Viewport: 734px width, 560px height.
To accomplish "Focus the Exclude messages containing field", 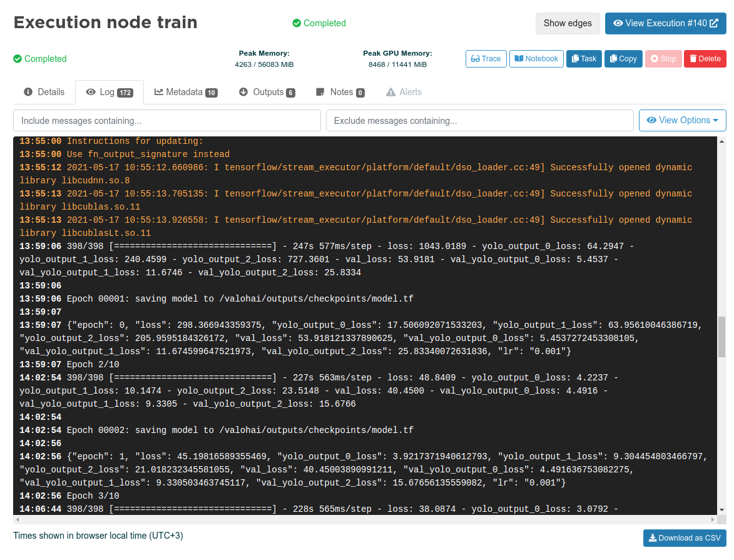I will (x=479, y=120).
